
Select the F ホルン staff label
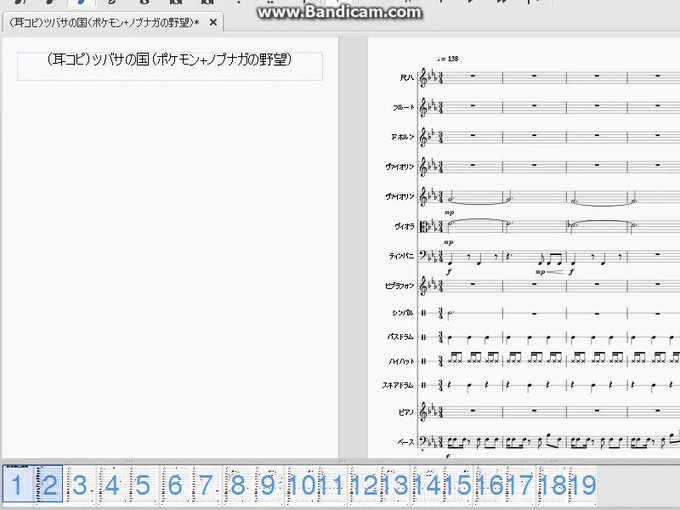point(403,137)
